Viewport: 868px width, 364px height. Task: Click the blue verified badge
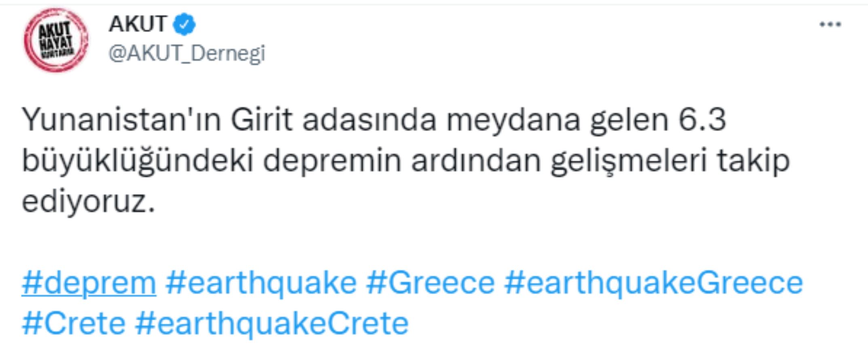pyautogui.click(x=184, y=24)
